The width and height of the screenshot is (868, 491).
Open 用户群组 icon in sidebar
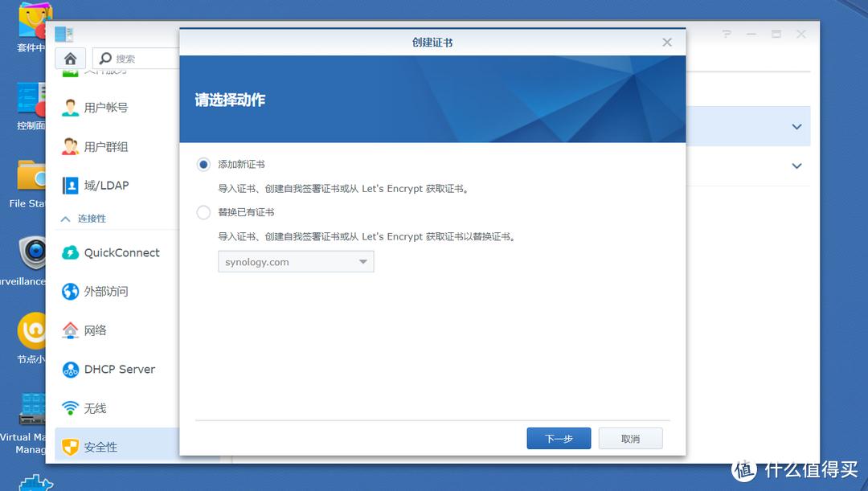tap(70, 147)
